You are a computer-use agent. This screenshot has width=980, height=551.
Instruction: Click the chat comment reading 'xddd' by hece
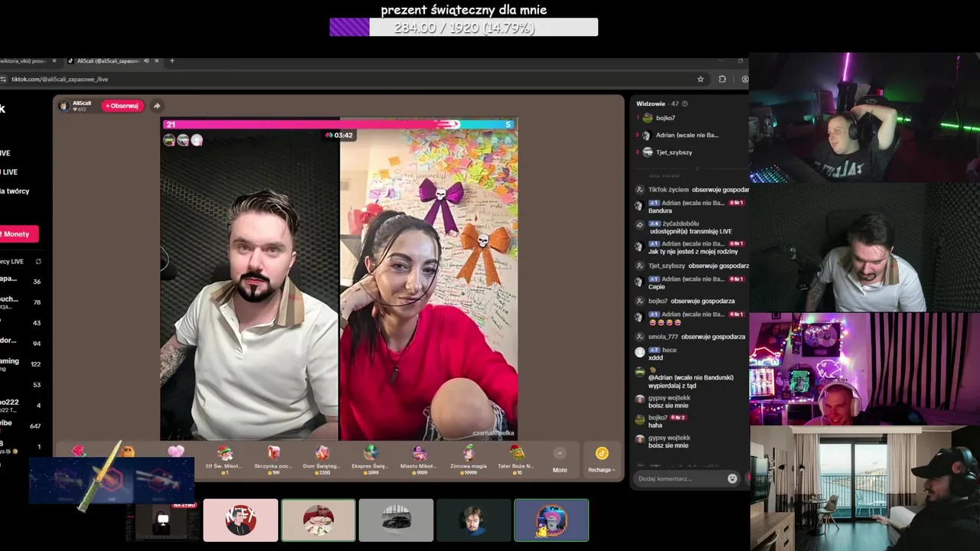coord(656,358)
